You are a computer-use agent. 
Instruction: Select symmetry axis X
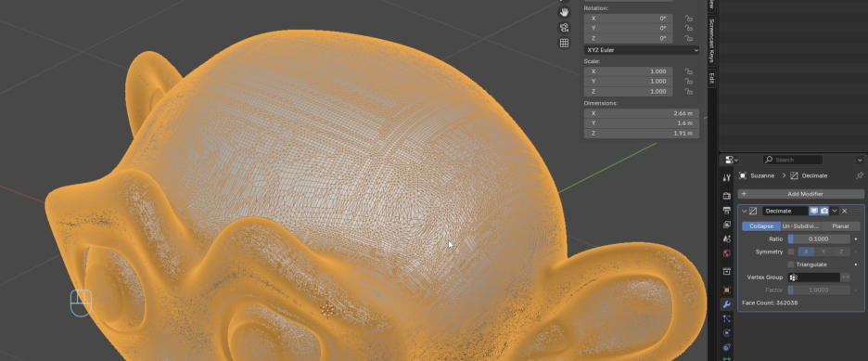tap(806, 251)
